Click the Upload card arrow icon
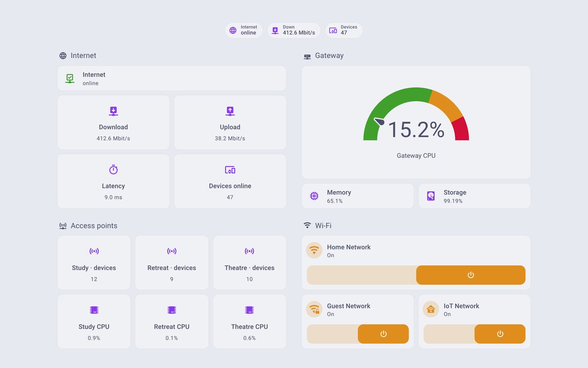 click(x=230, y=111)
